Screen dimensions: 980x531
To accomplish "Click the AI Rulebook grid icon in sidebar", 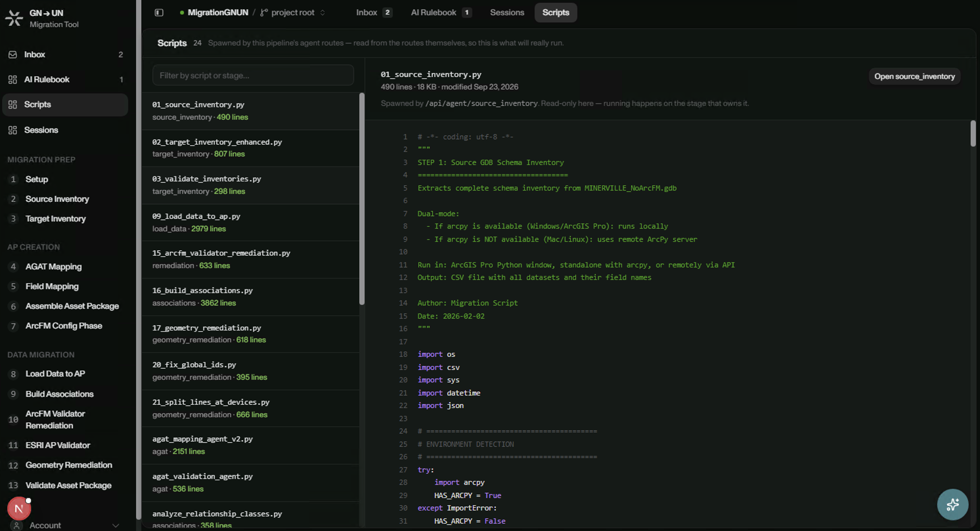I will (12, 80).
